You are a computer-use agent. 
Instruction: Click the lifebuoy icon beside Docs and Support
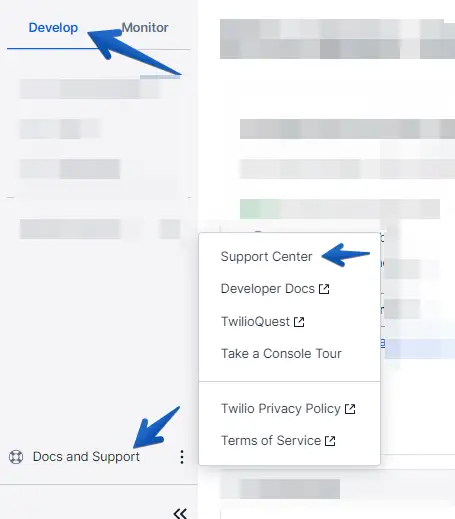[x=16, y=457]
